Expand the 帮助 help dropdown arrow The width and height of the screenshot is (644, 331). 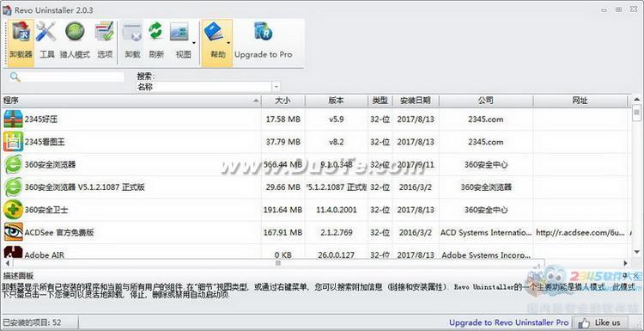pyautogui.click(x=228, y=42)
